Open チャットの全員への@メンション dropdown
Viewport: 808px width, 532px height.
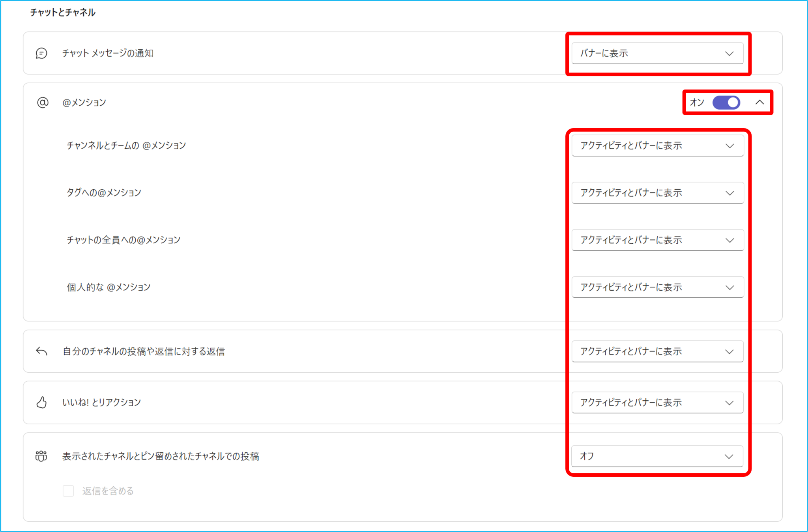pyautogui.click(x=657, y=240)
